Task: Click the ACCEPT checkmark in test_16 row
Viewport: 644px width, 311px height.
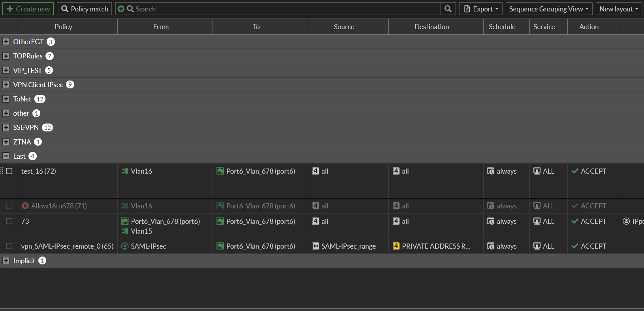Action: point(575,171)
